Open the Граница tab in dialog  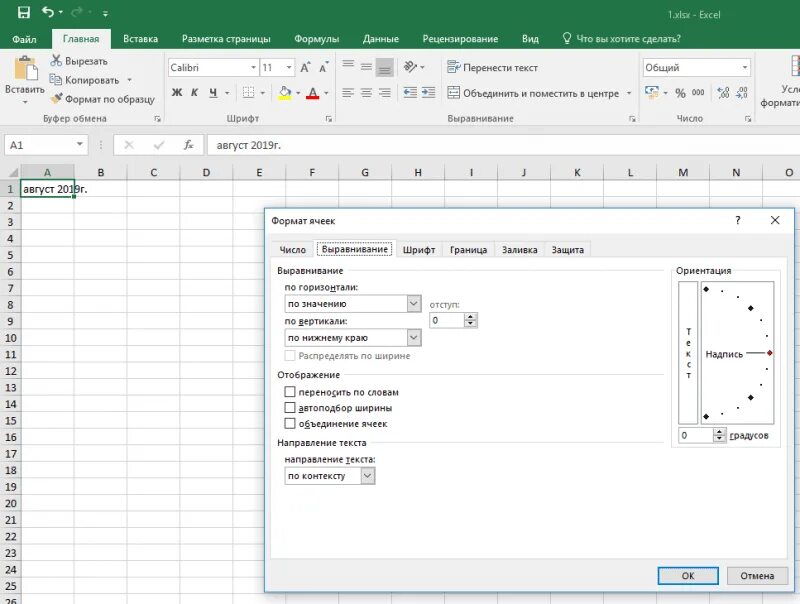[468, 249]
